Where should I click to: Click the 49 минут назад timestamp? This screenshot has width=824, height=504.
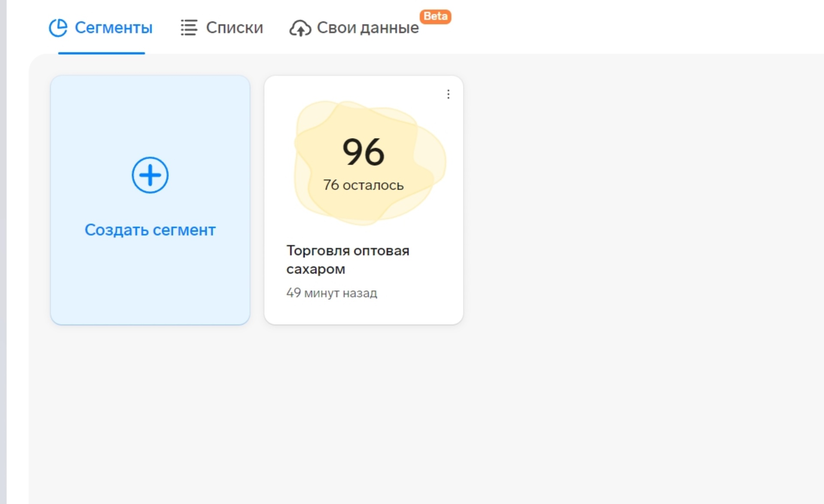click(x=331, y=293)
